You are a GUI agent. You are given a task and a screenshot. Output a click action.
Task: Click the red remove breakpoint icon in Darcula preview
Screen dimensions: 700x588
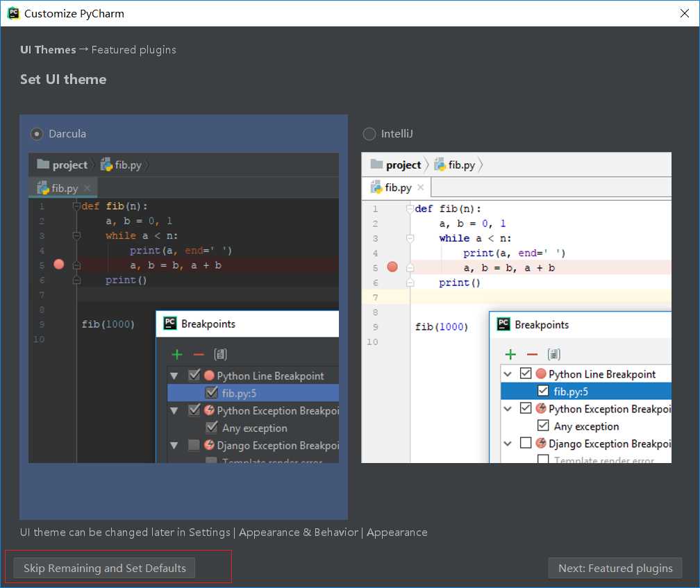tap(199, 355)
